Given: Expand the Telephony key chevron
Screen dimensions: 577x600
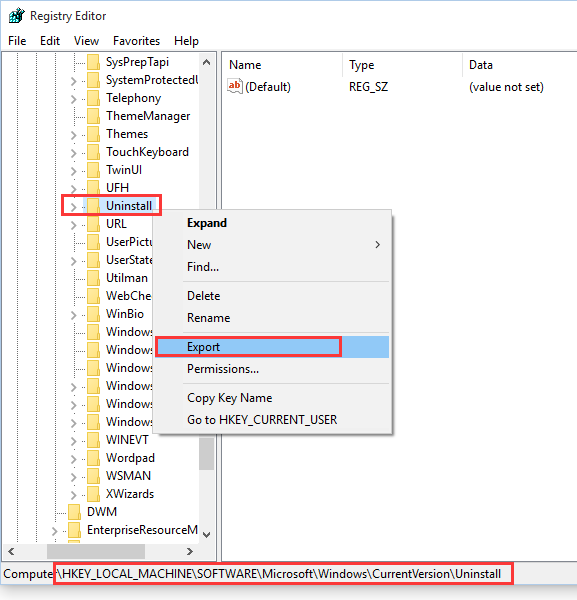Looking at the screenshot, I should [x=73, y=99].
